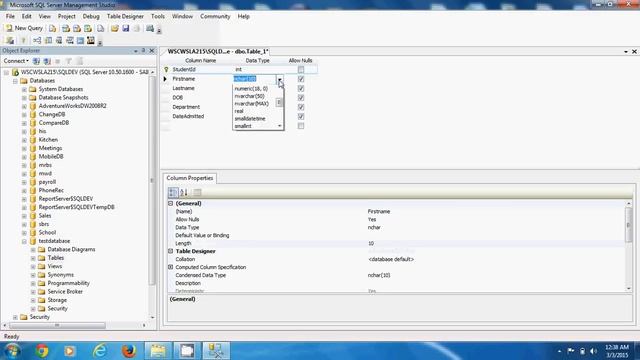Toggle Allow Nulls checkbox for the StudentId row

pos(301,69)
